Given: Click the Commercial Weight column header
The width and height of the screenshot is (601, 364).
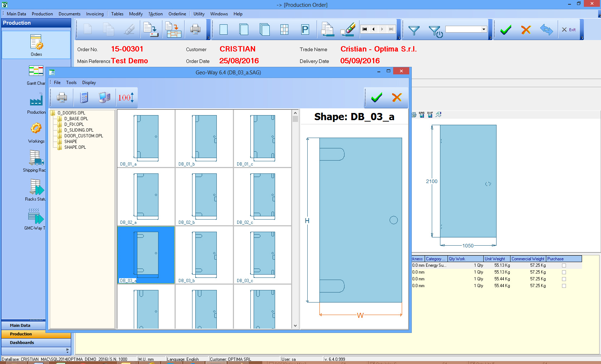Looking at the screenshot, I should 528,259.
